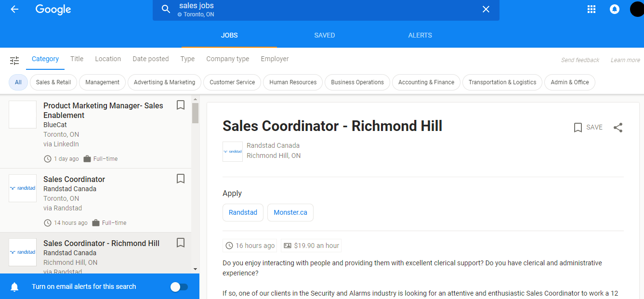
Task: Filter by Business Operations chip
Action: [x=357, y=82]
